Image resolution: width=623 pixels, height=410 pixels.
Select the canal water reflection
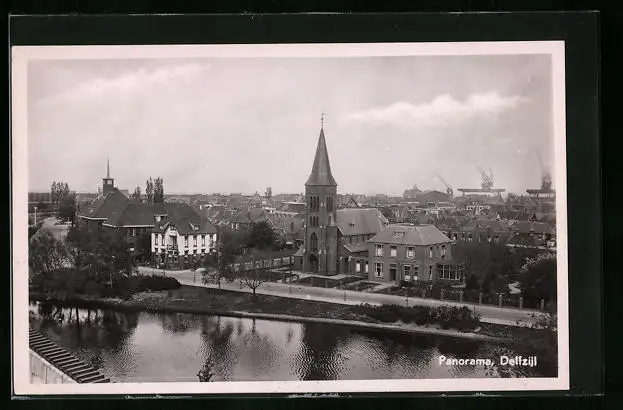tap(250, 348)
